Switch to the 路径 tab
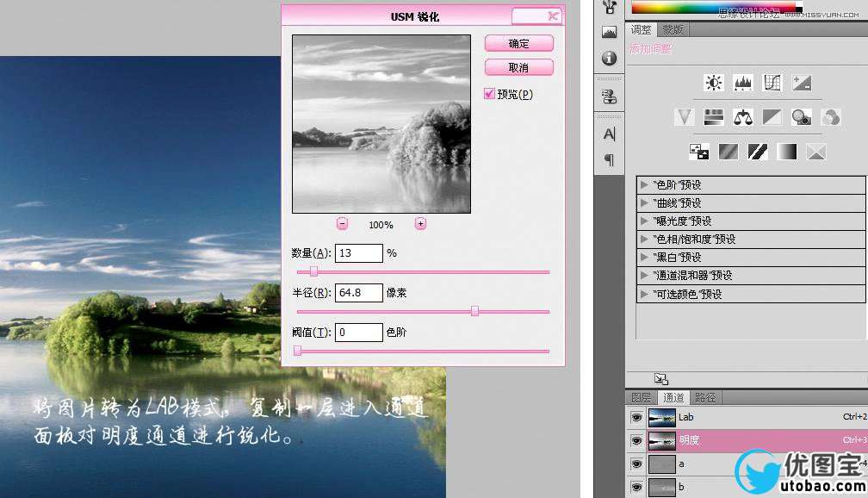868x498 pixels. tap(705, 397)
